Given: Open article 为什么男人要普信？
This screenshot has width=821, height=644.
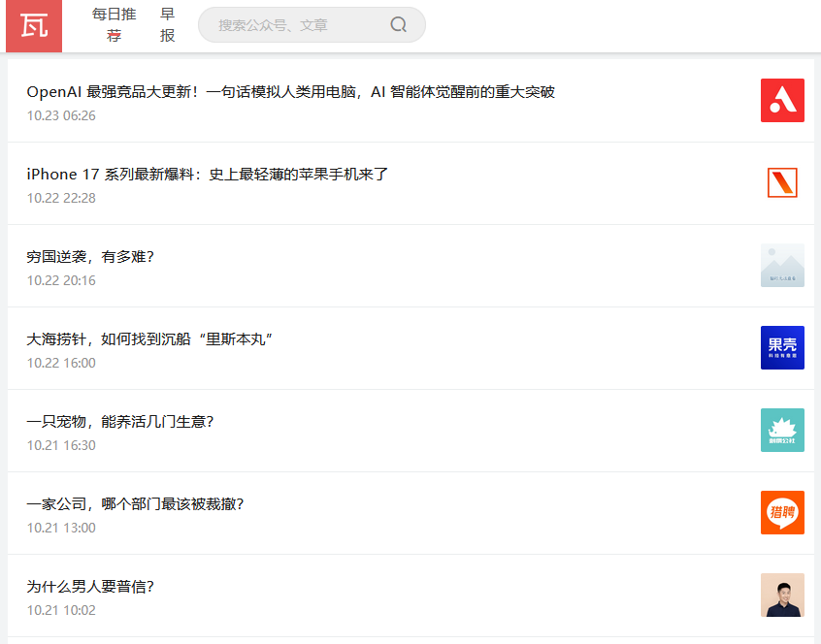Looking at the screenshot, I should point(90,587).
